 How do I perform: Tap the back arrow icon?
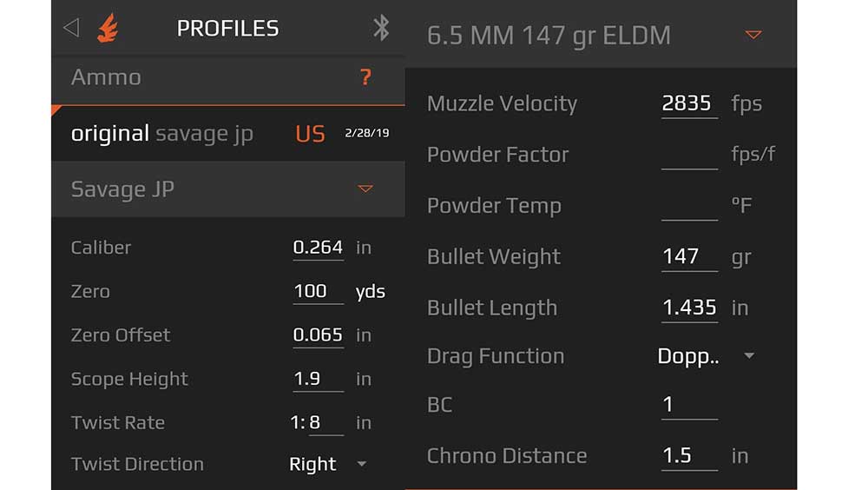[x=71, y=28]
